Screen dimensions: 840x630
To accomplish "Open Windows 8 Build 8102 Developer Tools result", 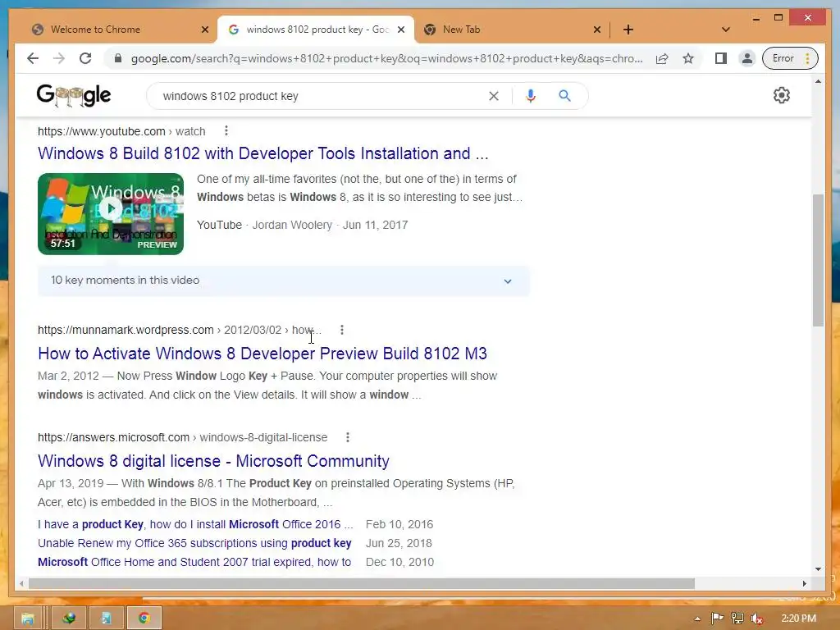I will click(263, 153).
